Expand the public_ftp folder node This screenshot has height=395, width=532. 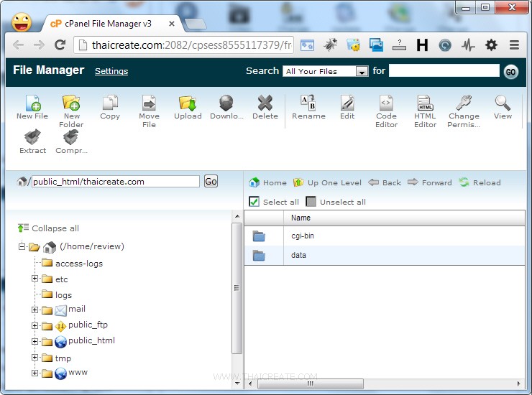[x=35, y=325]
